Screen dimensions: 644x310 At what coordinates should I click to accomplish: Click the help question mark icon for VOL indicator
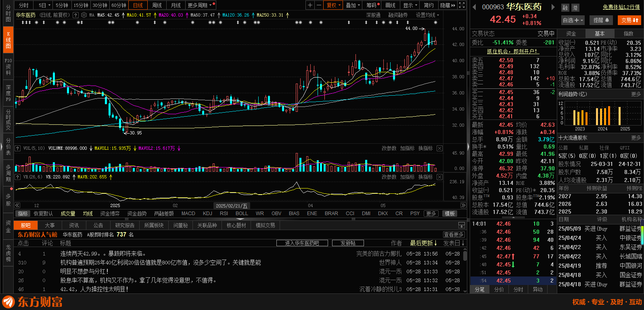17,148
